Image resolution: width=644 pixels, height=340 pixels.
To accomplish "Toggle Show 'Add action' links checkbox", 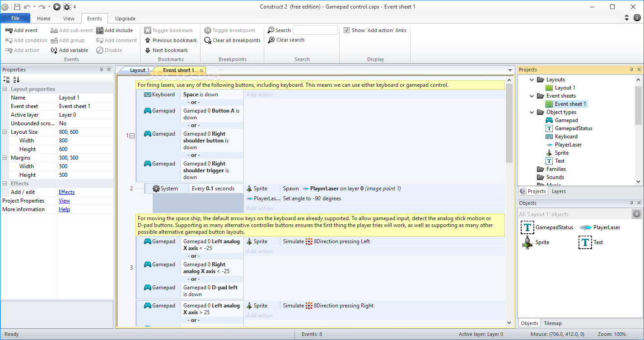I will tap(346, 30).
